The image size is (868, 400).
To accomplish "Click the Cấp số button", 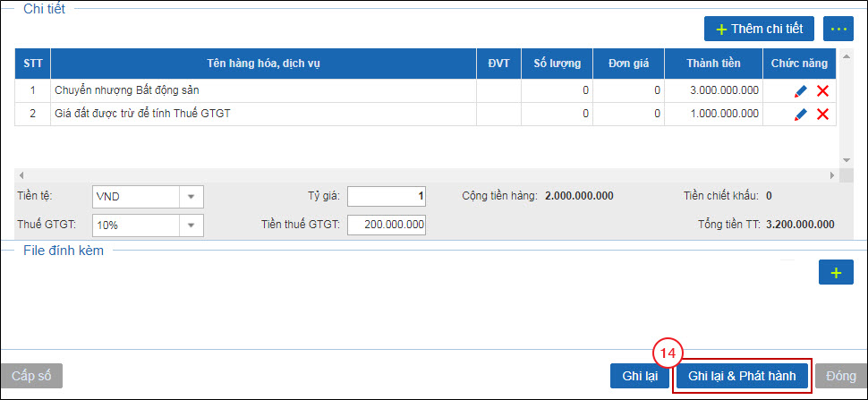I will (31, 376).
